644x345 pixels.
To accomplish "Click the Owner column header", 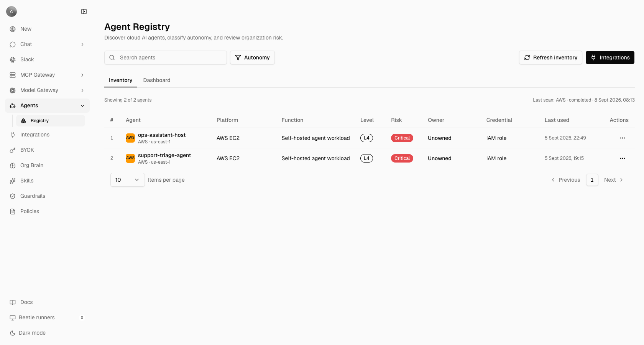I will [x=436, y=120].
